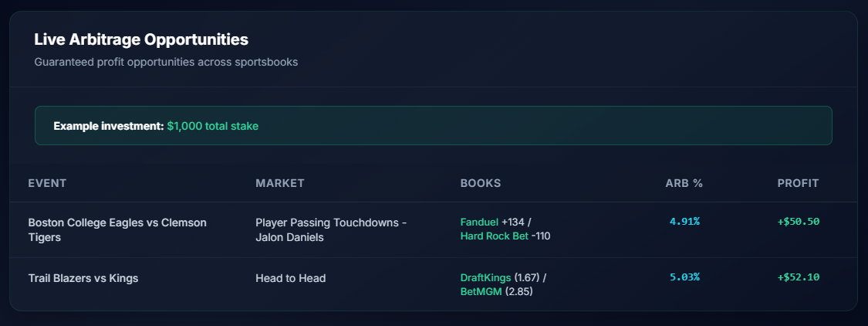This screenshot has height=326, width=868.
Task: Click the EVENT column header
Action: 47,184
